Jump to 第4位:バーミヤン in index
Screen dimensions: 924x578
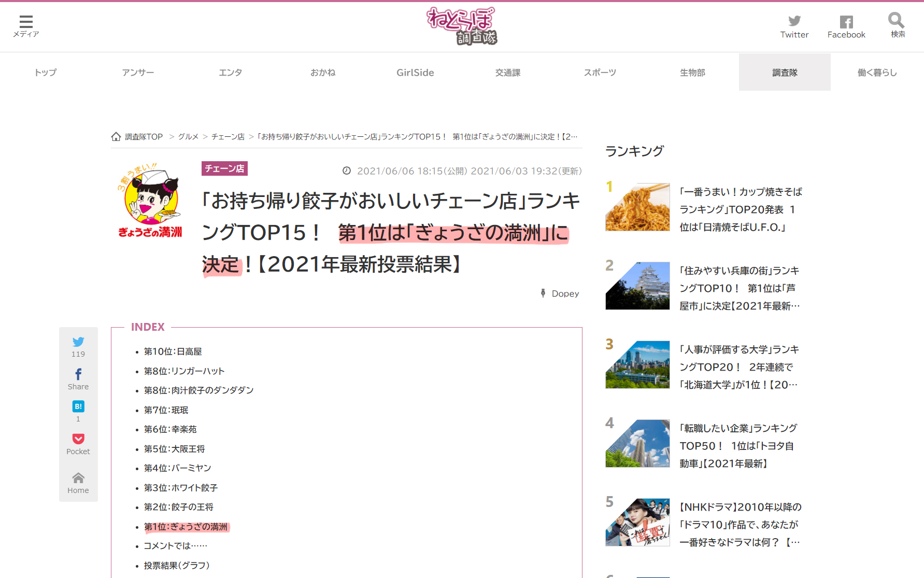pyautogui.click(x=178, y=468)
